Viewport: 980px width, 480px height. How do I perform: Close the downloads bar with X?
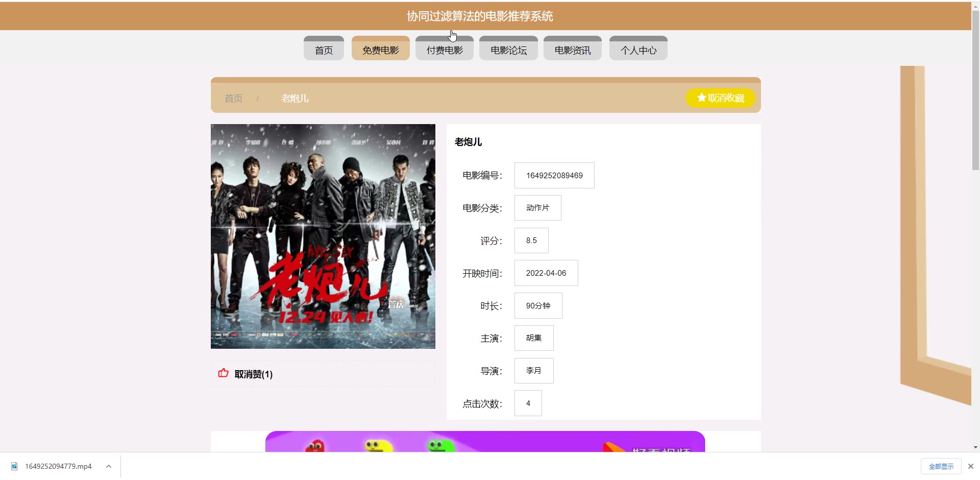(x=971, y=466)
